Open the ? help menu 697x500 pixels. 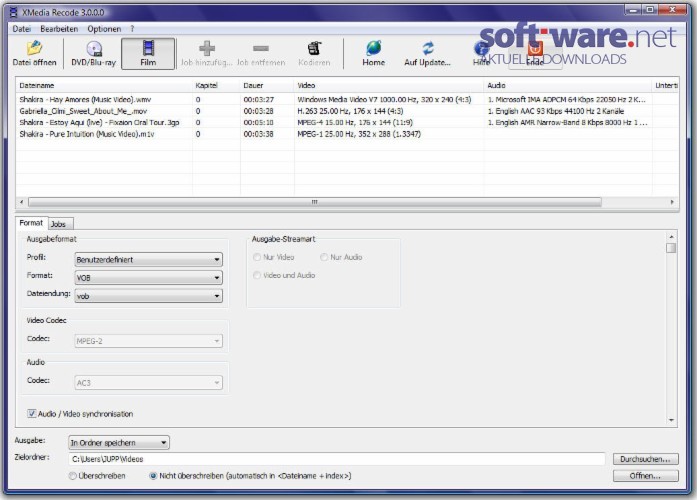132,29
